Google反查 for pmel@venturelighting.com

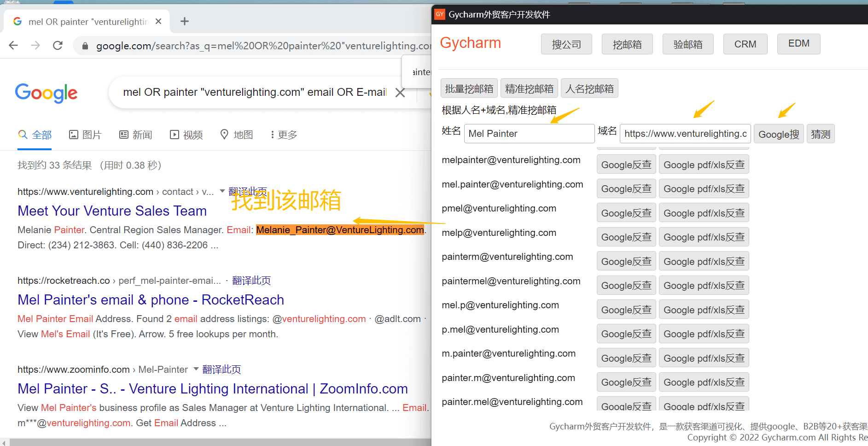coord(626,213)
